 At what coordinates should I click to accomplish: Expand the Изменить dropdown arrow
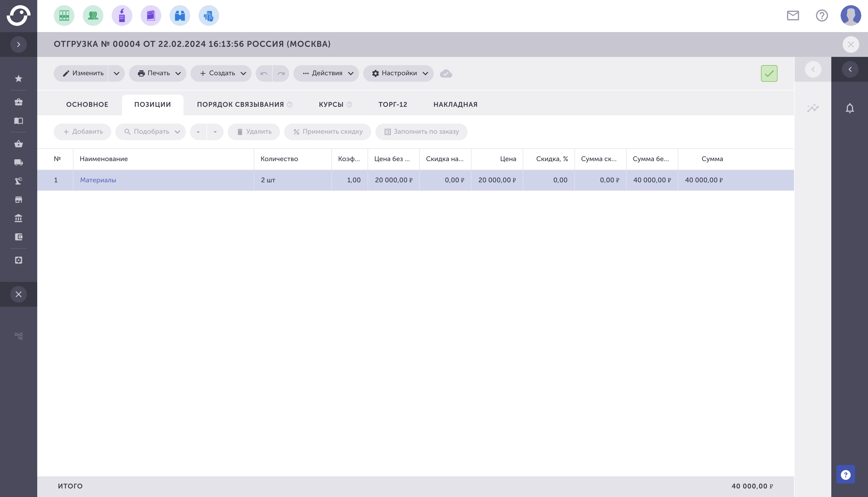[117, 73]
